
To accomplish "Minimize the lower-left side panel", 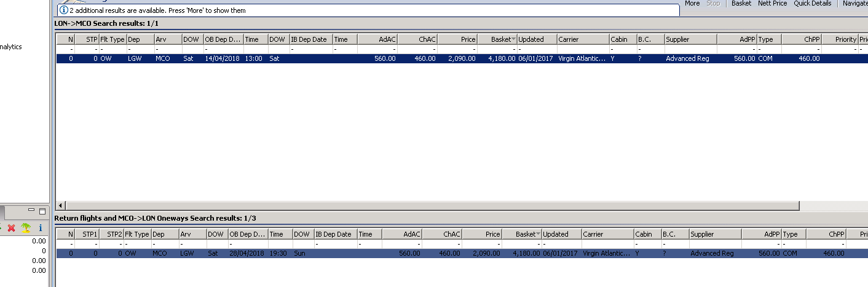I will coord(33,211).
